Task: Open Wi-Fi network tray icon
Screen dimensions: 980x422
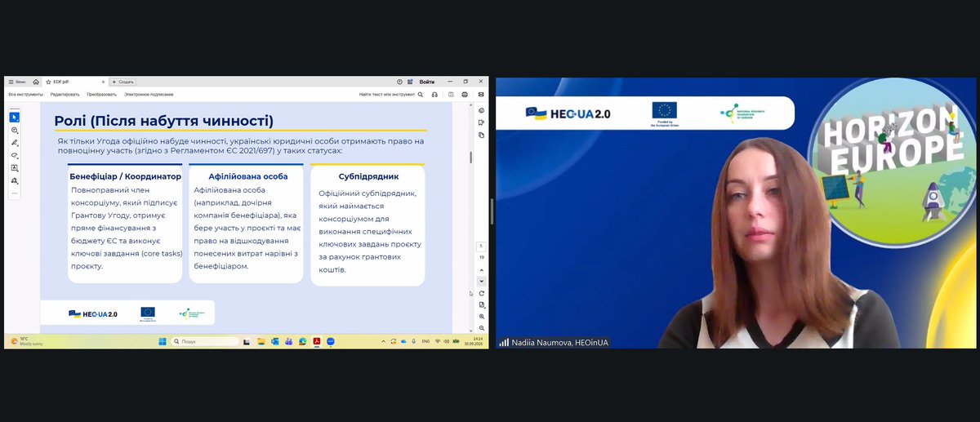Action: 437,341
